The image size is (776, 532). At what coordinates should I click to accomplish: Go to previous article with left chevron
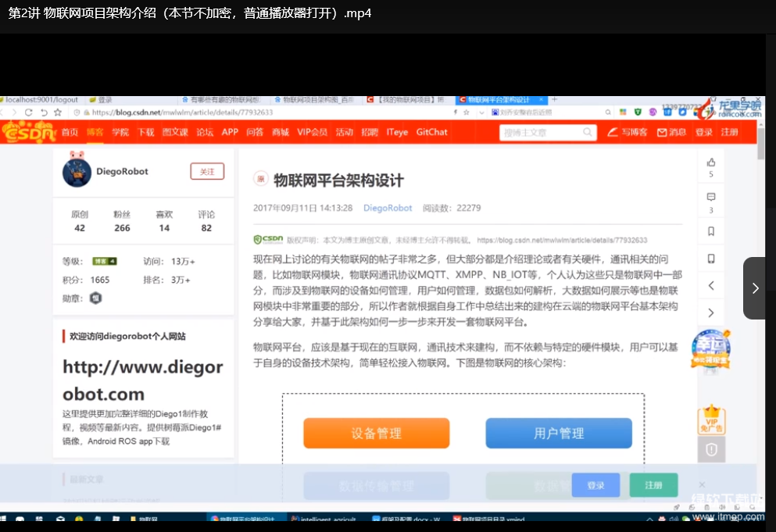pos(710,286)
